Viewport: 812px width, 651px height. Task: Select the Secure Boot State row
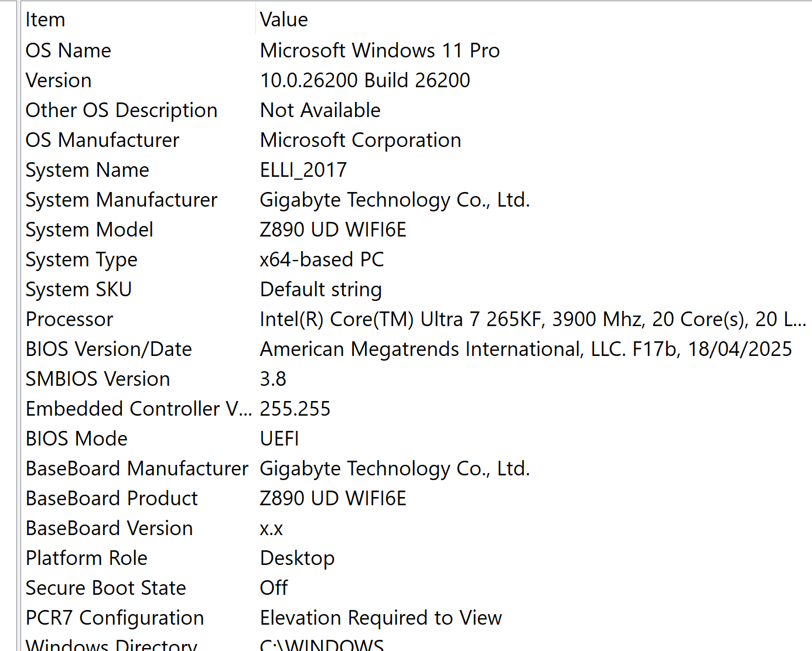click(x=106, y=588)
